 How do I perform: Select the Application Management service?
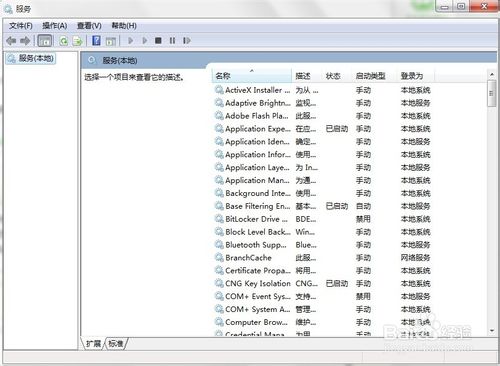click(x=323, y=180)
